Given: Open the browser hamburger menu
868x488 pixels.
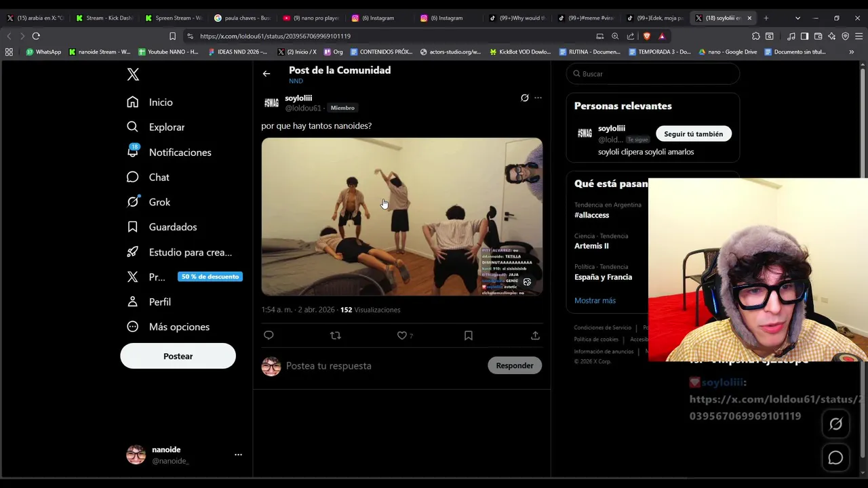Looking at the screenshot, I should pos(860,36).
